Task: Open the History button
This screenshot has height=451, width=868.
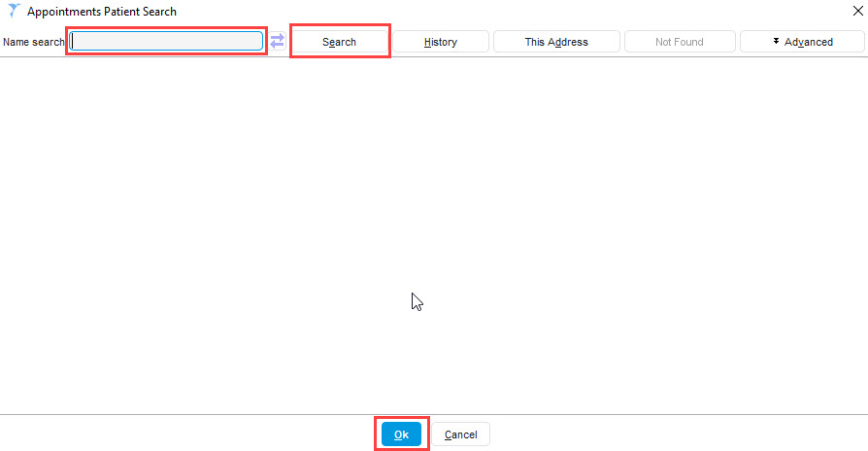Action: click(441, 42)
